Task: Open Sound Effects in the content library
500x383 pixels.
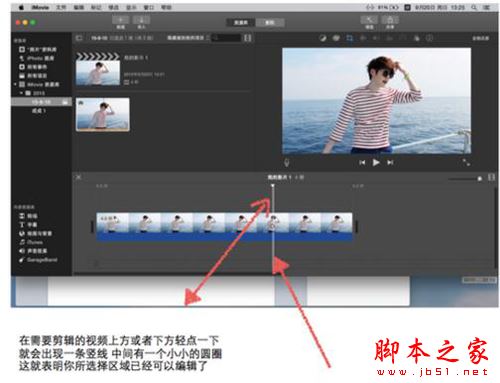Action: 33,251
